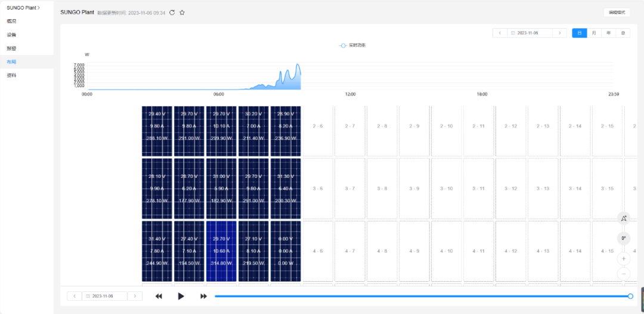Image resolution: width=644 pixels, height=314 pixels.
Task: Select the solar panel showing 211.40 W
Action: tap(253, 131)
